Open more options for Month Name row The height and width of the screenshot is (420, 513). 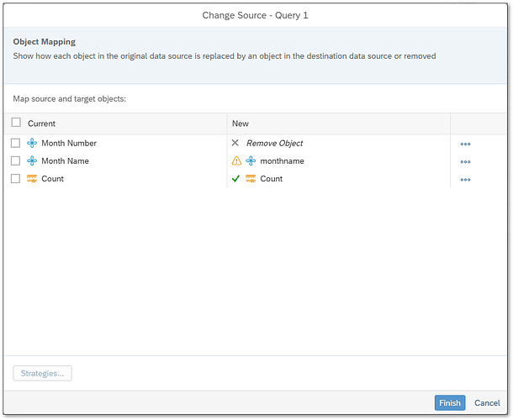465,161
